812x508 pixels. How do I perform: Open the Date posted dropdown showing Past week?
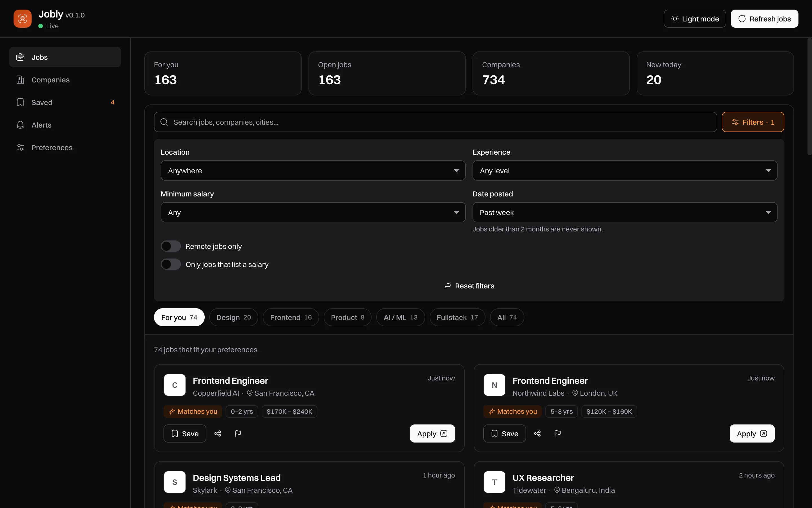[x=625, y=212]
